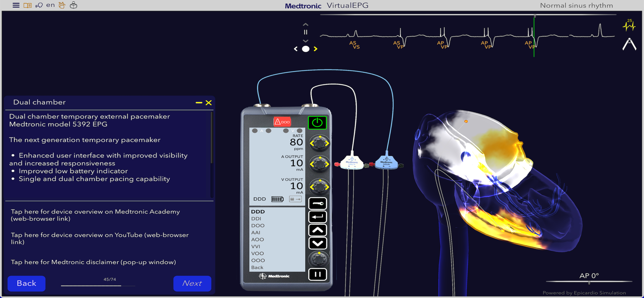Click the white dot between the arrows
Image resolution: width=644 pixels, height=298 pixels.
(x=306, y=49)
